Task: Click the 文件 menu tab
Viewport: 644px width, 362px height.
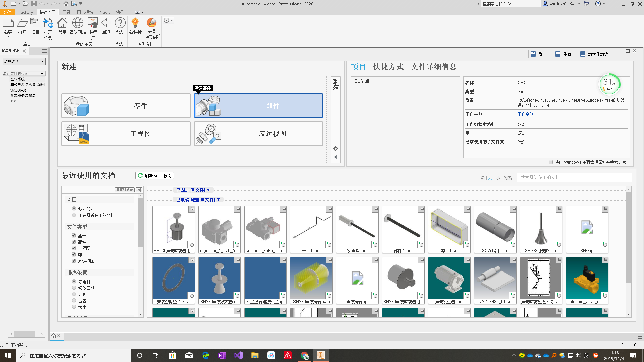Action: tap(7, 12)
